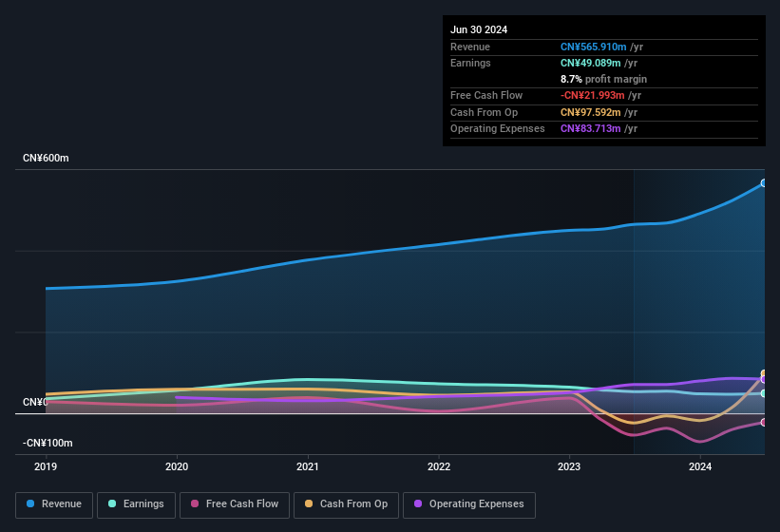The image size is (780, 532).
Task: Click the Earnings row label in tooltip
Action: pyautogui.click(x=470, y=63)
